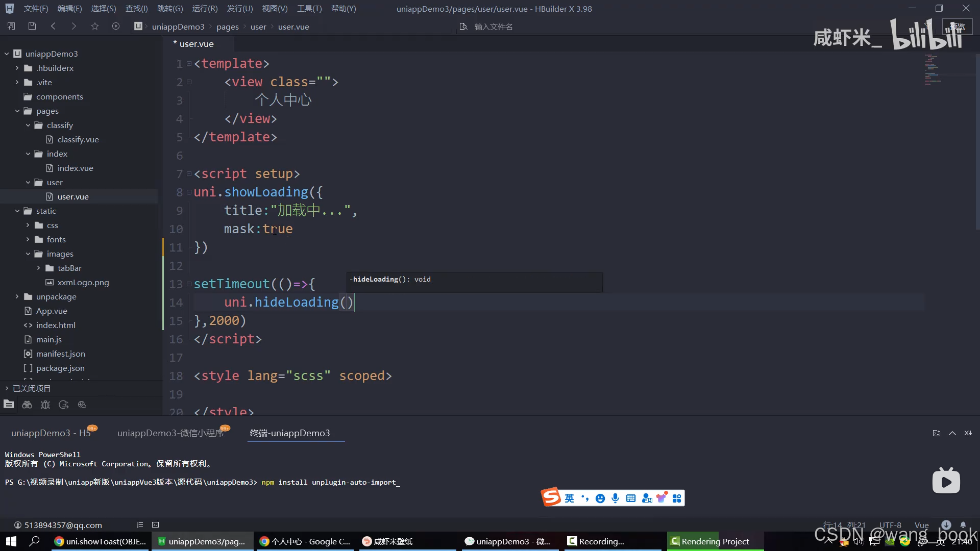Collapse the pages folder
Screen dimensions: 980x551
pos(17,111)
